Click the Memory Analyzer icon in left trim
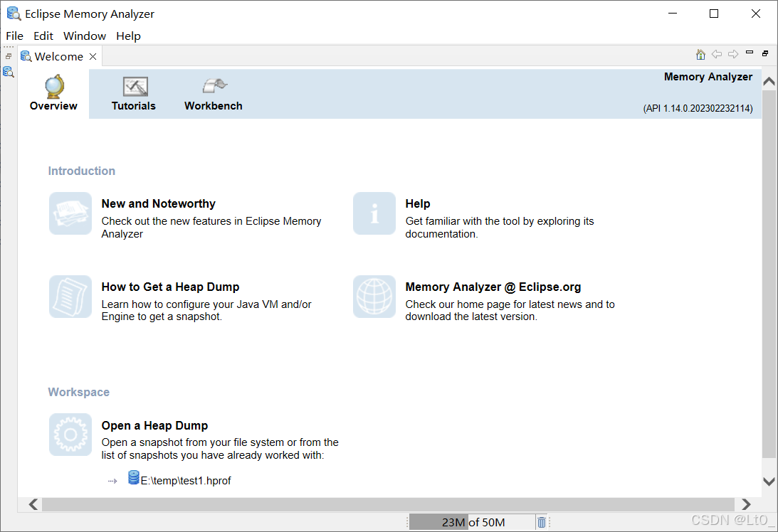 coord(9,72)
